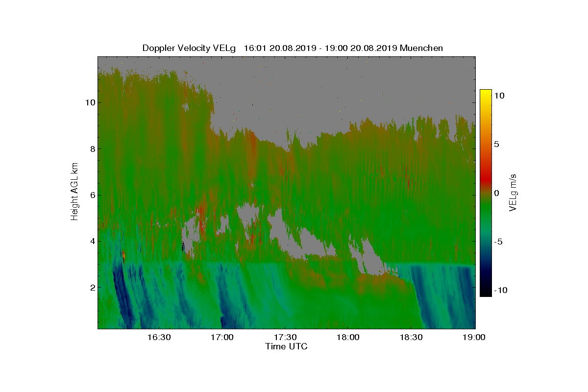Image resolution: width=588 pixels, height=392 pixels.
Task: Click the 18:00 time tick label
Action: (348, 337)
